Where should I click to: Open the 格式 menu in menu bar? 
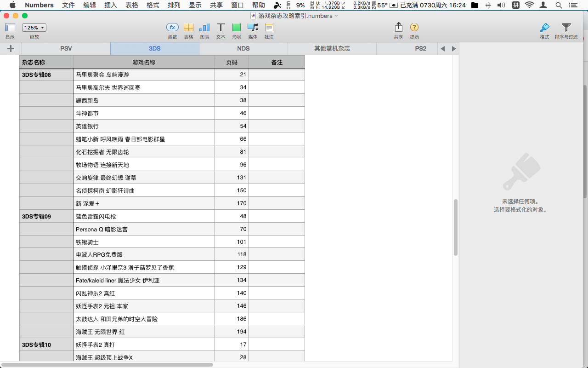153,5
